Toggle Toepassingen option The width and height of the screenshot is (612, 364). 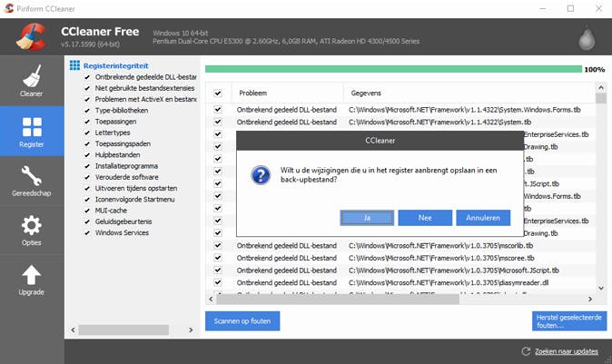pyautogui.click(x=87, y=122)
